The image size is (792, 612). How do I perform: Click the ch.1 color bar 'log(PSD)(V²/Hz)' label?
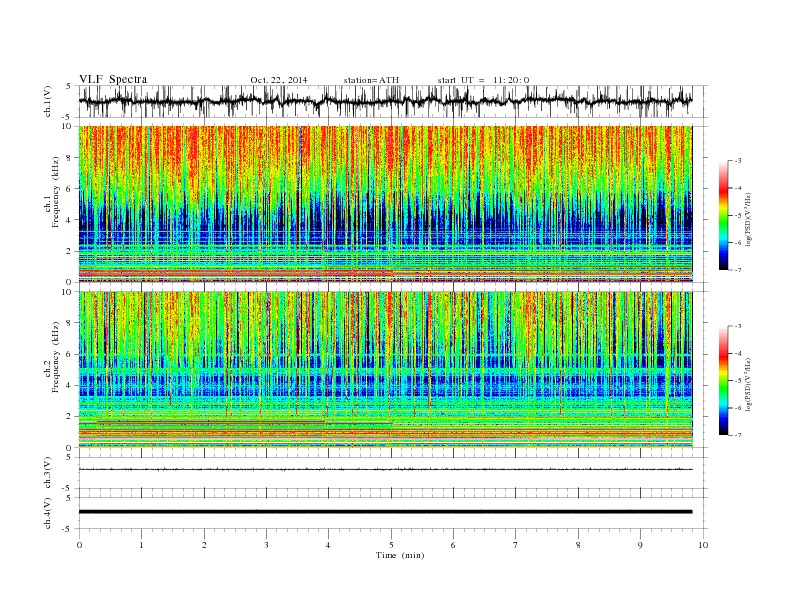click(x=748, y=219)
